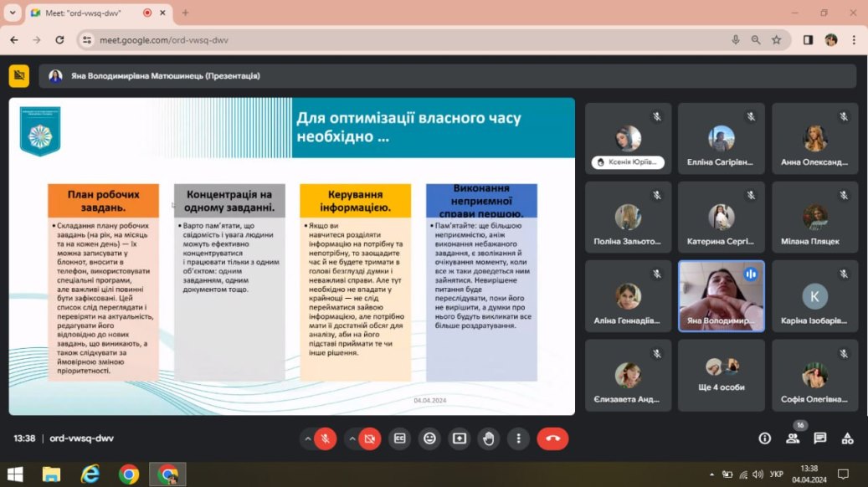868x487 pixels.
Task: Open Chrome three-dot menu
Action: (854, 40)
